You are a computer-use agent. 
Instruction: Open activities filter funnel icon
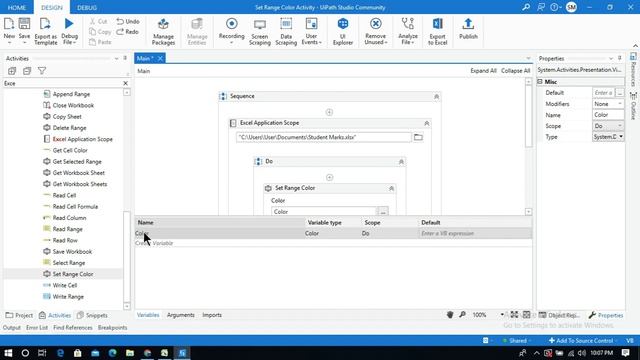coord(42,71)
